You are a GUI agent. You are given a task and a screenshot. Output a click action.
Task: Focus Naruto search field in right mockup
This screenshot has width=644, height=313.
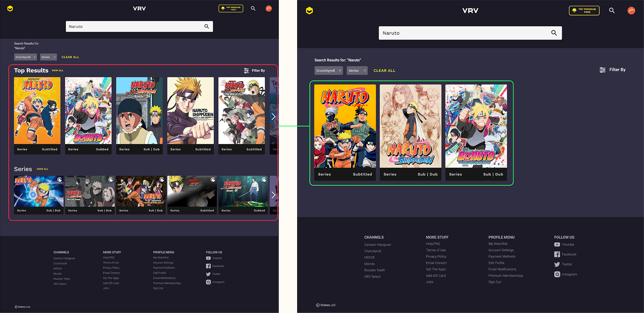pos(470,33)
